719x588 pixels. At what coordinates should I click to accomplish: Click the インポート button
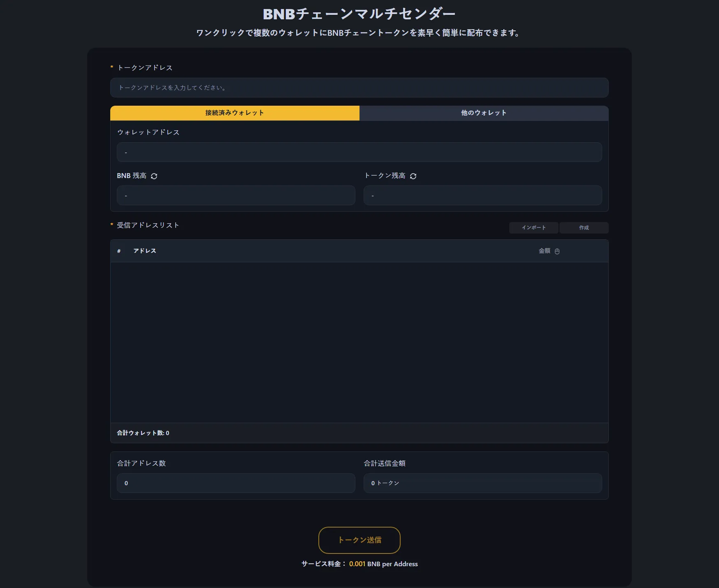point(533,228)
